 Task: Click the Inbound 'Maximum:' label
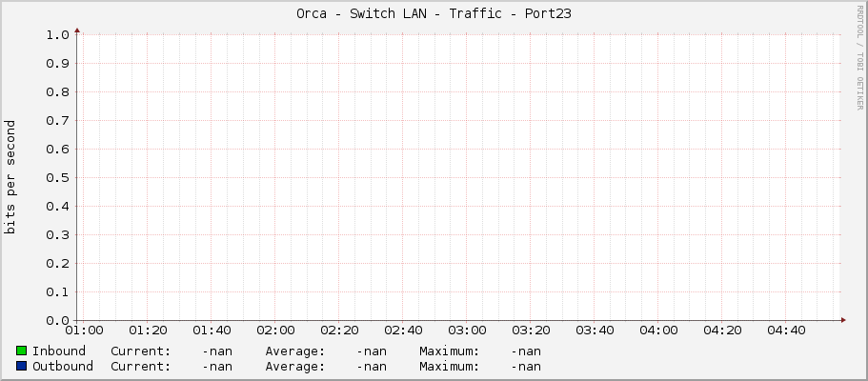pos(450,351)
